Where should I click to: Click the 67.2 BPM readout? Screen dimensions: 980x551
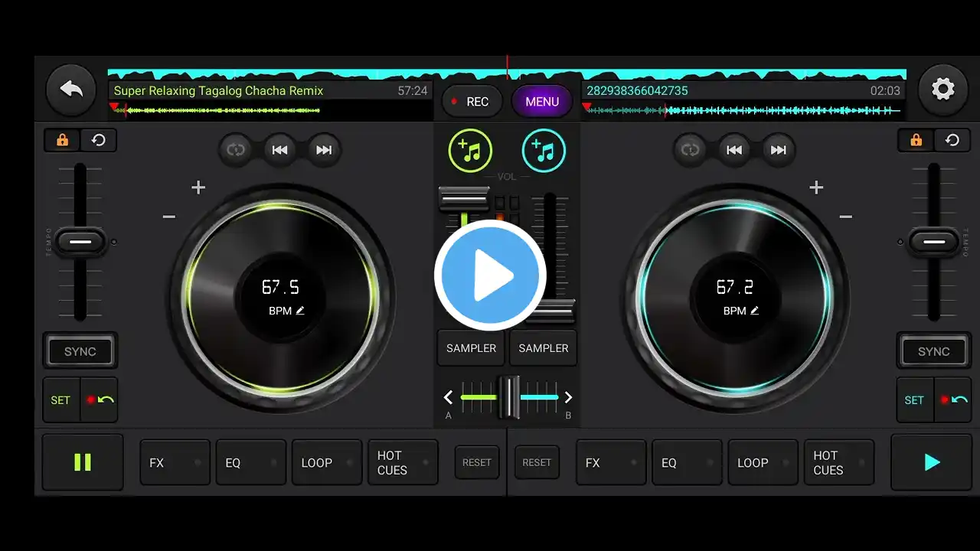[x=735, y=287]
